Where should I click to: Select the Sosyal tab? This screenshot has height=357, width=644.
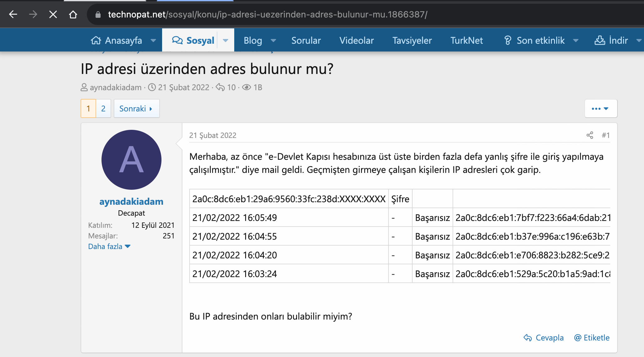(193, 40)
